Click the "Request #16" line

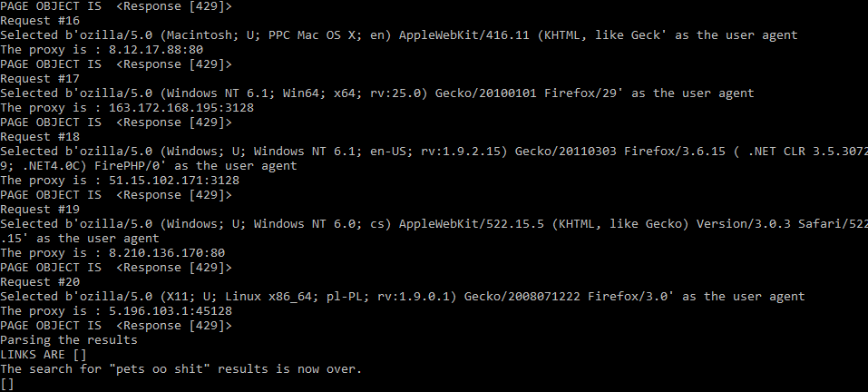40,21
